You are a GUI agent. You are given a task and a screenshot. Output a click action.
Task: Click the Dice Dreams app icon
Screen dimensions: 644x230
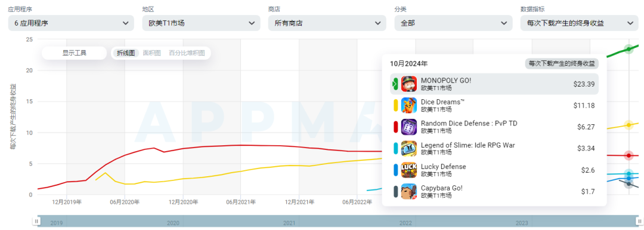[x=408, y=105]
